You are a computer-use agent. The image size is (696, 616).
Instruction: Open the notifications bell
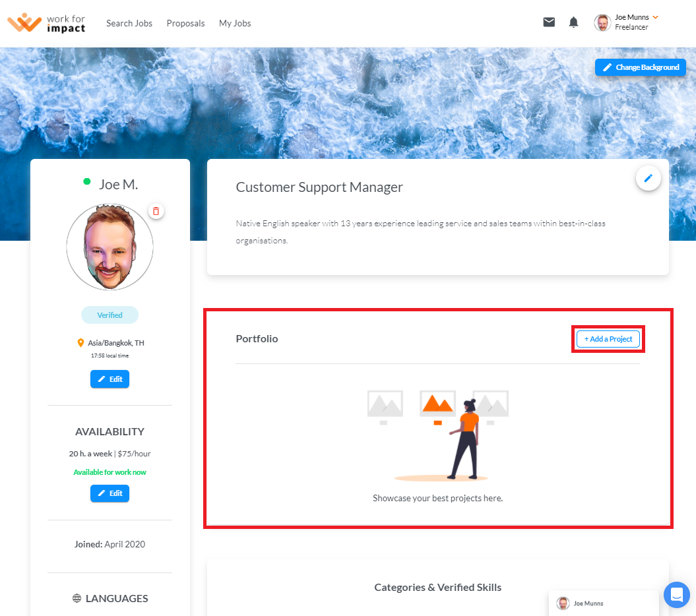573,22
